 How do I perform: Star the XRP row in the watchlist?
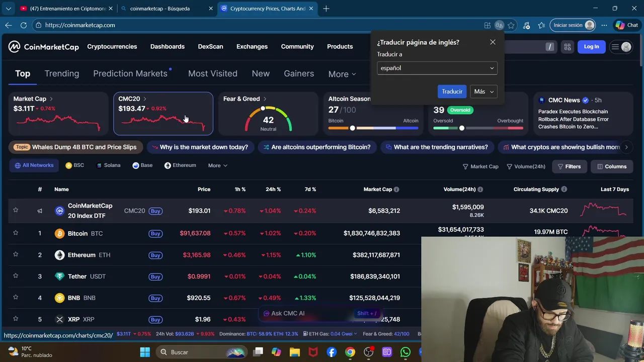16,319
